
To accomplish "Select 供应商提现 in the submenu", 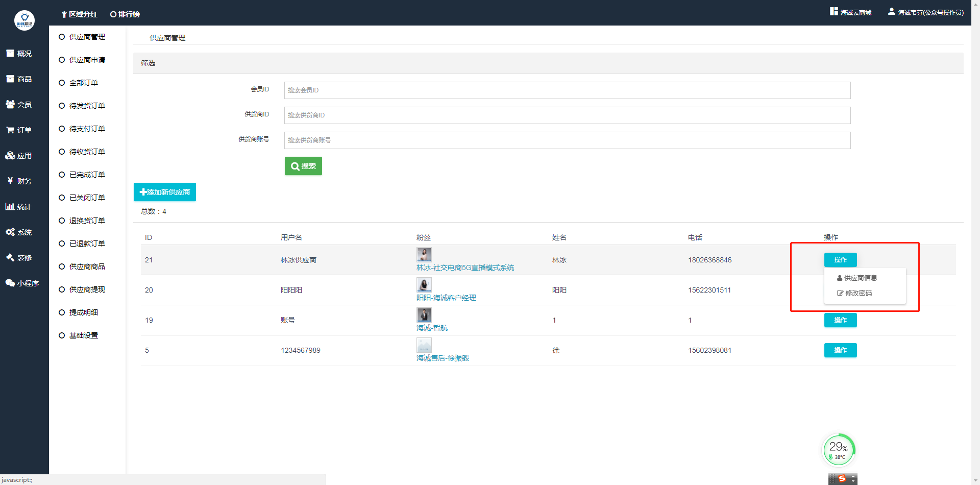I will click(x=87, y=289).
